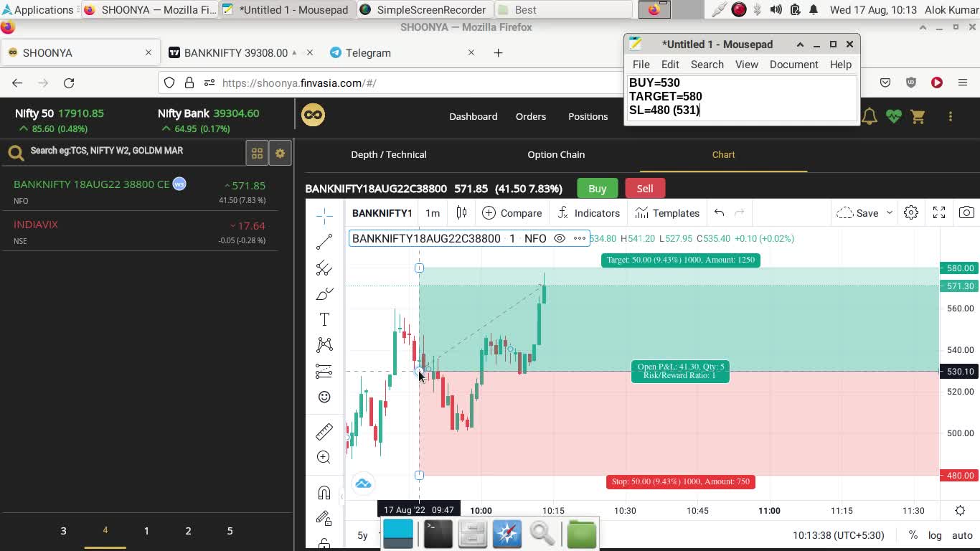Open File menu in Mousepad
The image size is (980, 551).
pos(641,65)
